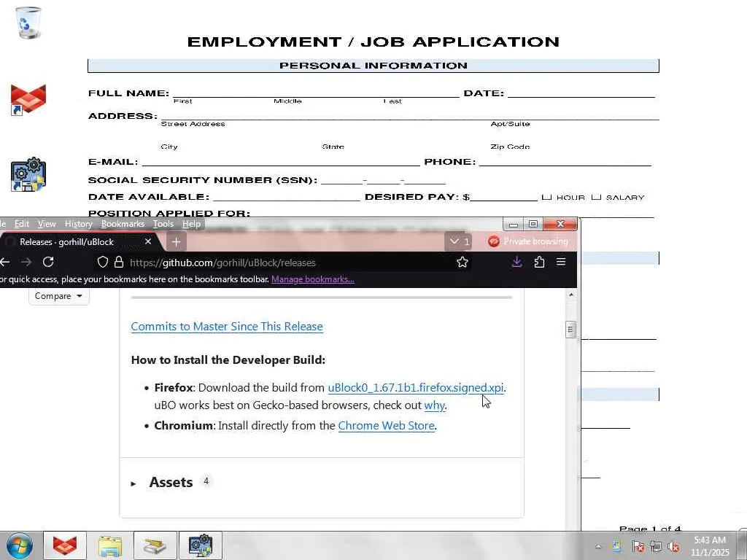Open the red fox desktop shortcut
747x560 pixels.
tap(28, 99)
